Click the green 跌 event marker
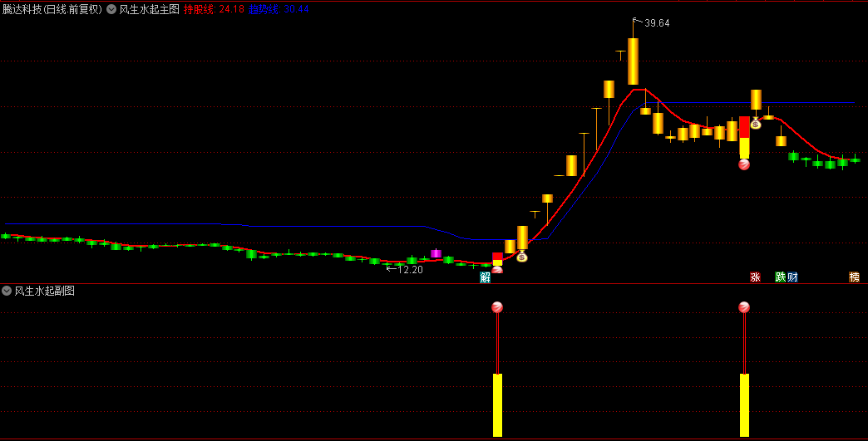The height and width of the screenshot is (441, 868). pyautogui.click(x=780, y=277)
